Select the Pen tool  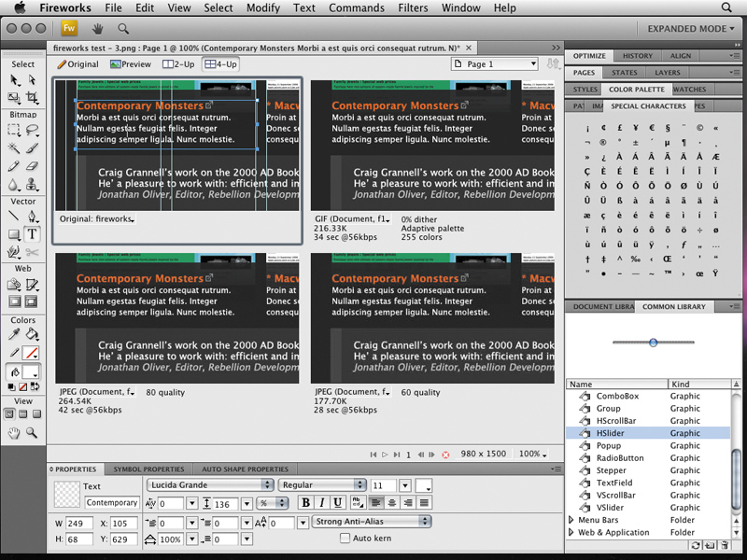(32, 217)
